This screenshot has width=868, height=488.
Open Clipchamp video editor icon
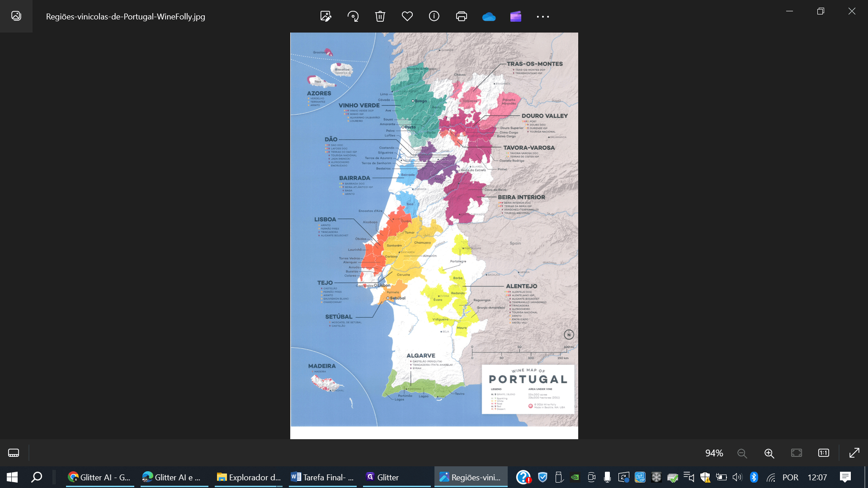(516, 17)
